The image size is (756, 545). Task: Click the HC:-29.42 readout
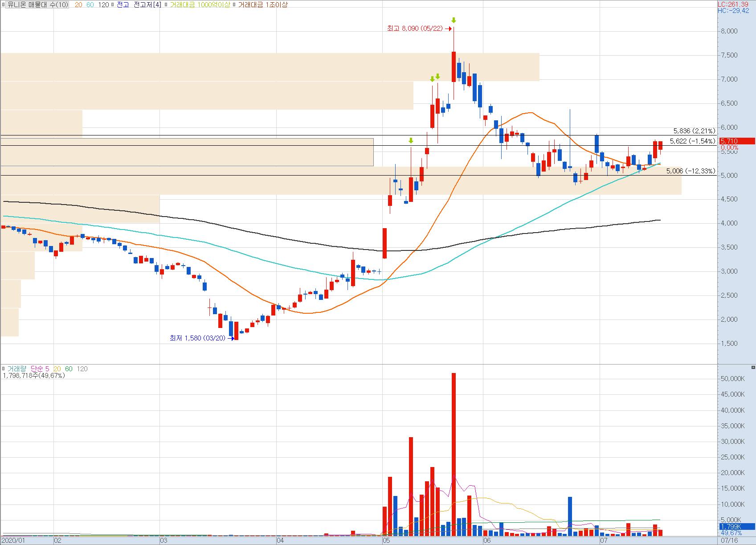click(733, 10)
